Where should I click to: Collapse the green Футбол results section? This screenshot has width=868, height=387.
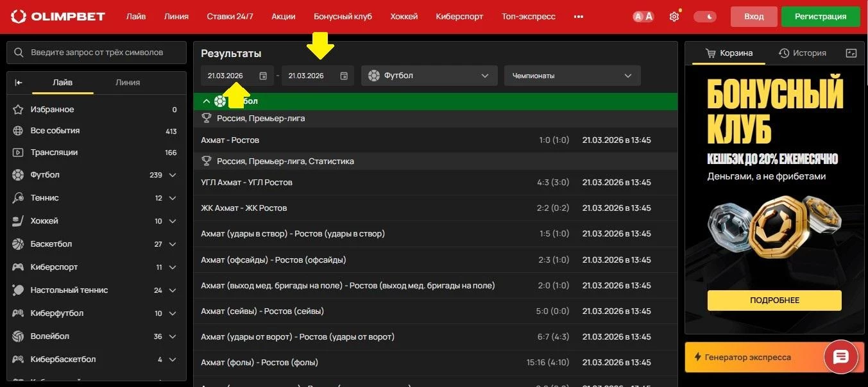[206, 101]
